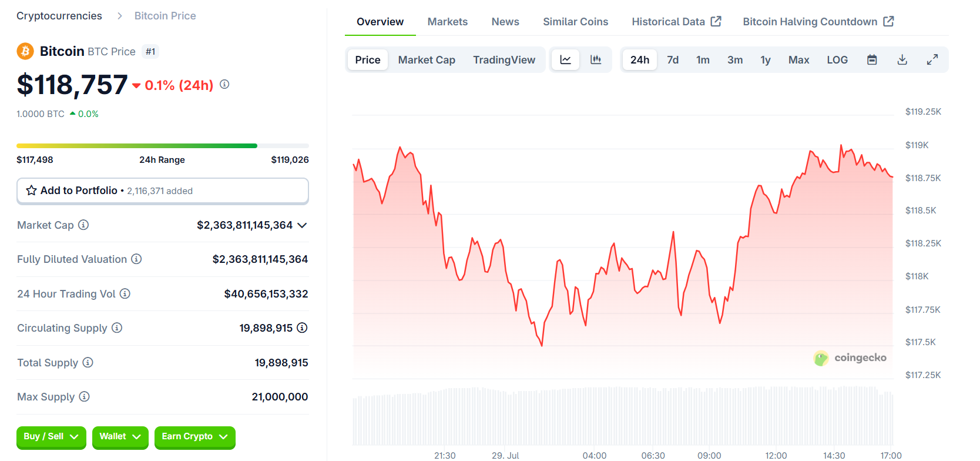Expand the Market Cap value chevron
The height and width of the screenshot is (461, 980).
click(x=302, y=225)
